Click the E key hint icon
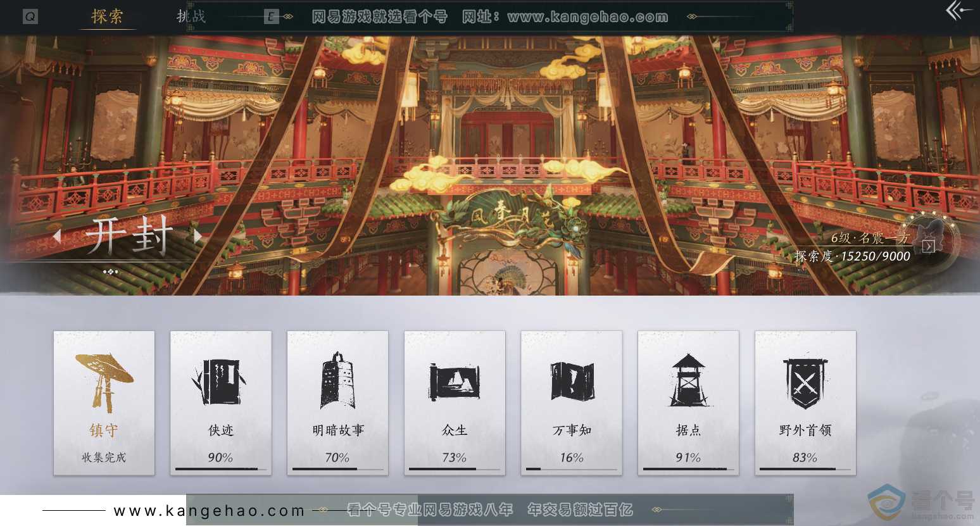Viewport: 980px width, 526px height. (x=271, y=16)
